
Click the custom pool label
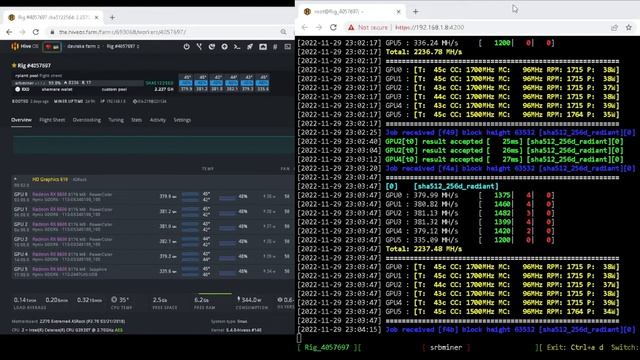pos(114,89)
